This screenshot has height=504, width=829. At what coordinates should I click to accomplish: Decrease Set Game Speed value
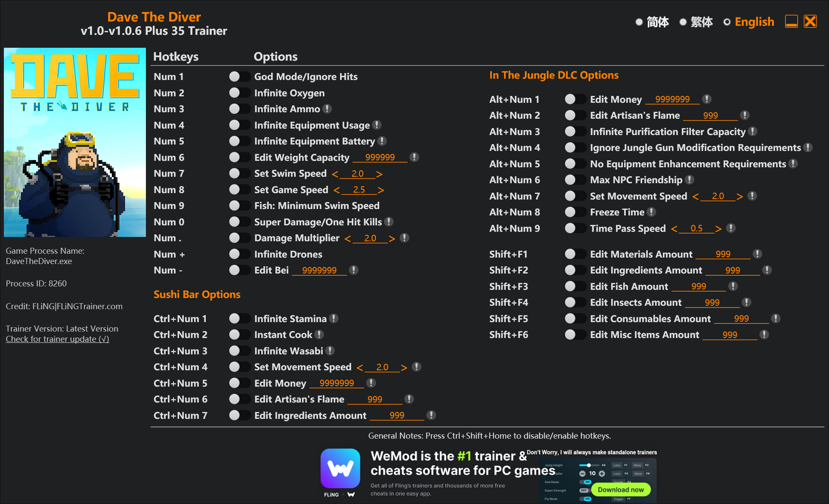click(x=337, y=190)
